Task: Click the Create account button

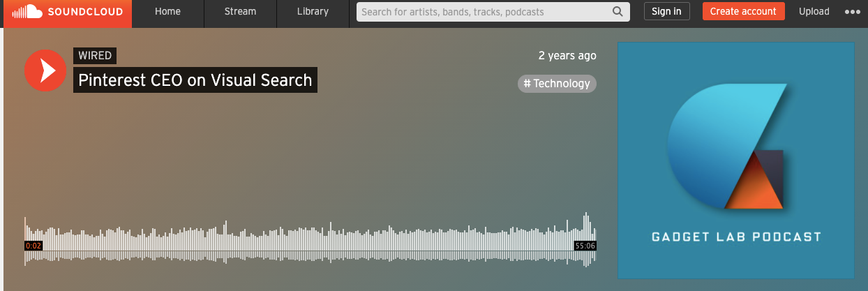Action: click(x=743, y=11)
